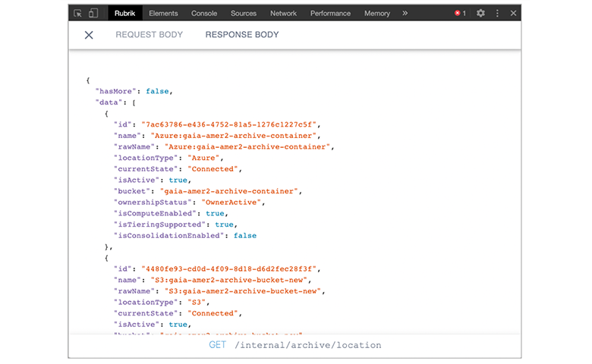Click rawName S3:gaia-amer2-archive-bucket-new value
The width and height of the screenshot is (592, 364).
coord(243,291)
